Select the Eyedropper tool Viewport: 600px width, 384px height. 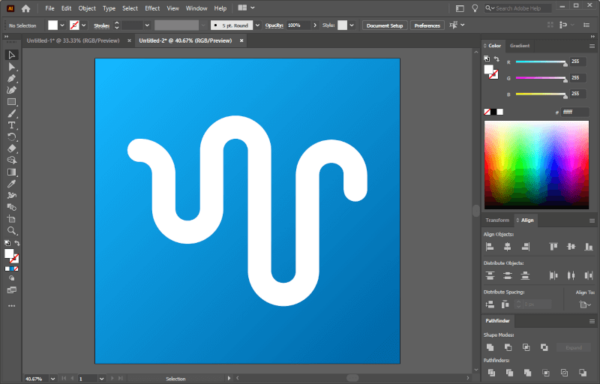coord(11,184)
